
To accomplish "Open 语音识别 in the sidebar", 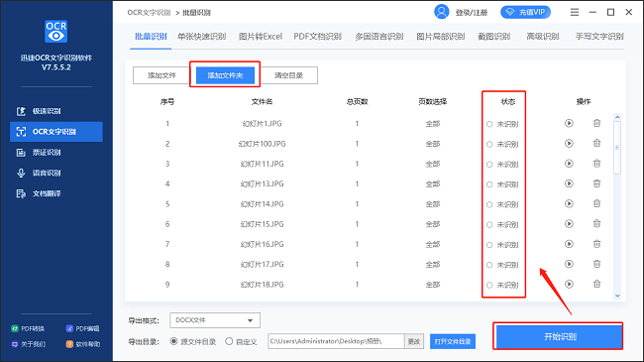I will (56, 173).
